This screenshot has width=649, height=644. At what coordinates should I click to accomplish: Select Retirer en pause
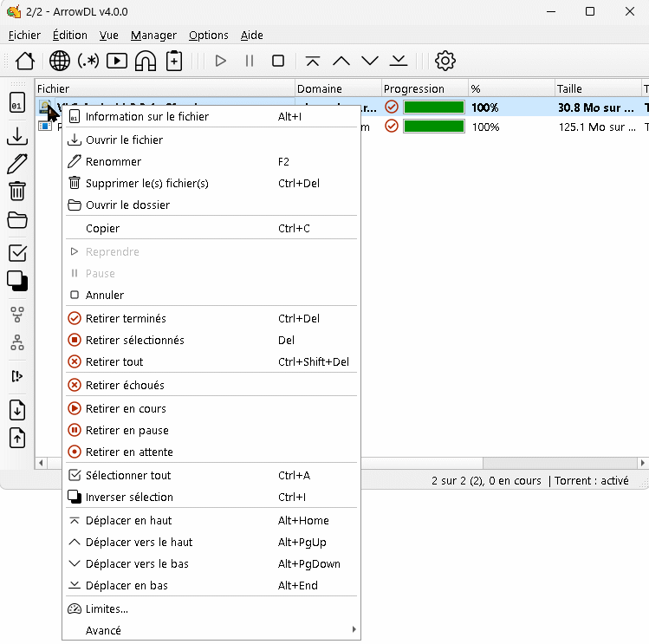pyautogui.click(x=211, y=430)
